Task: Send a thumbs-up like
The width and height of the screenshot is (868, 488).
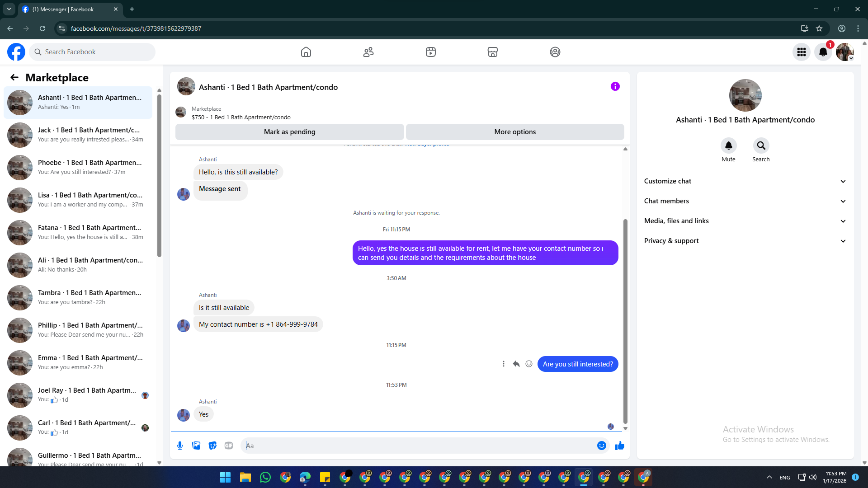Action: coord(619,446)
